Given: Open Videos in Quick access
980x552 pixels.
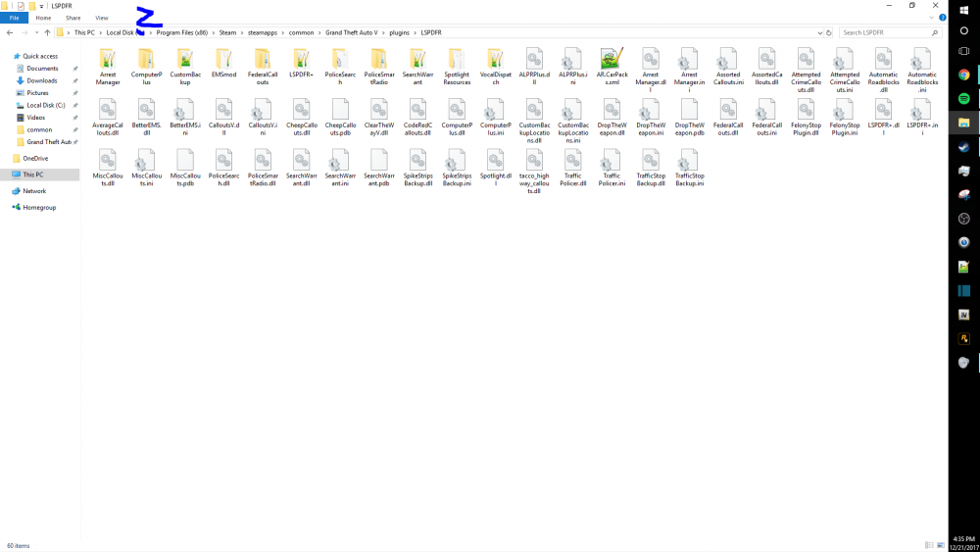Looking at the screenshot, I should coord(35,118).
